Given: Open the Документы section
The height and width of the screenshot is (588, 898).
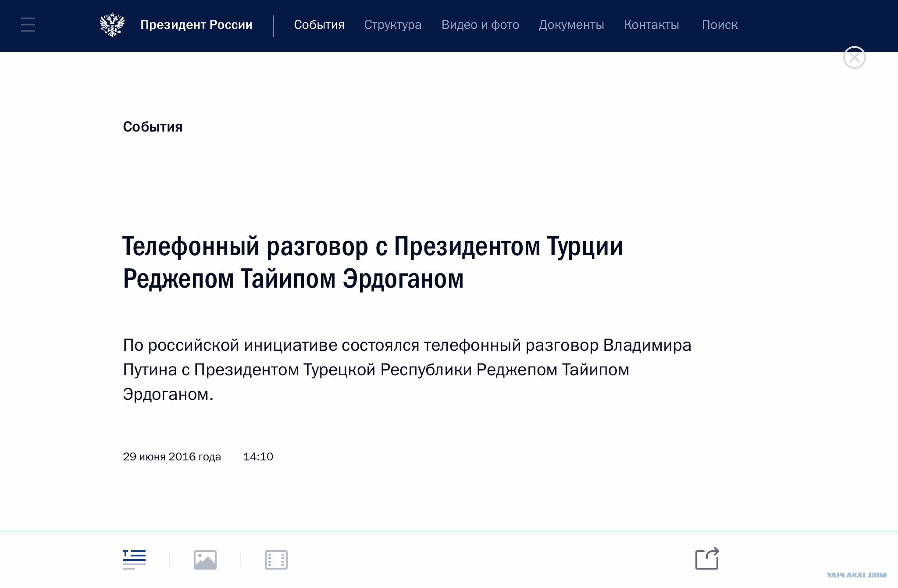Looking at the screenshot, I should pos(571,25).
